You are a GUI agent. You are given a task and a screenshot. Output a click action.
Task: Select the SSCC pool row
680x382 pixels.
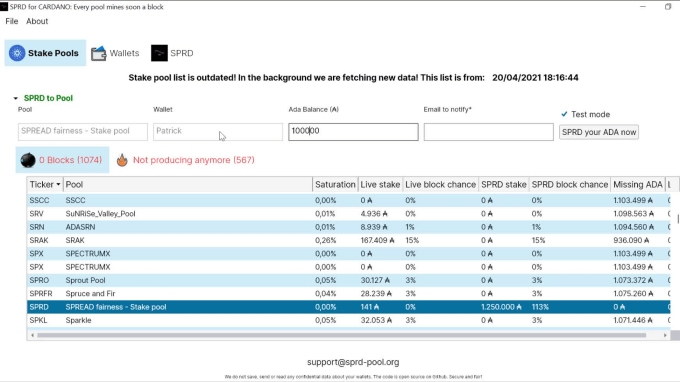[x=348, y=200]
